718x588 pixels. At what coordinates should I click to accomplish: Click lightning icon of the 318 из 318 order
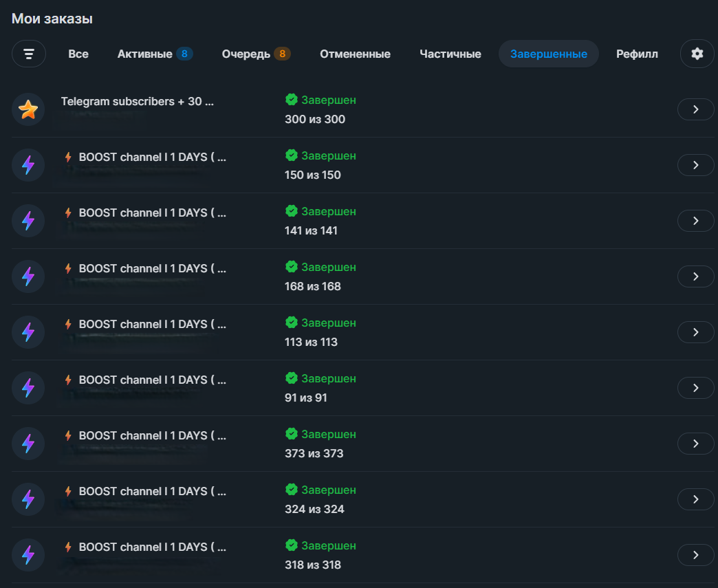[28, 555]
